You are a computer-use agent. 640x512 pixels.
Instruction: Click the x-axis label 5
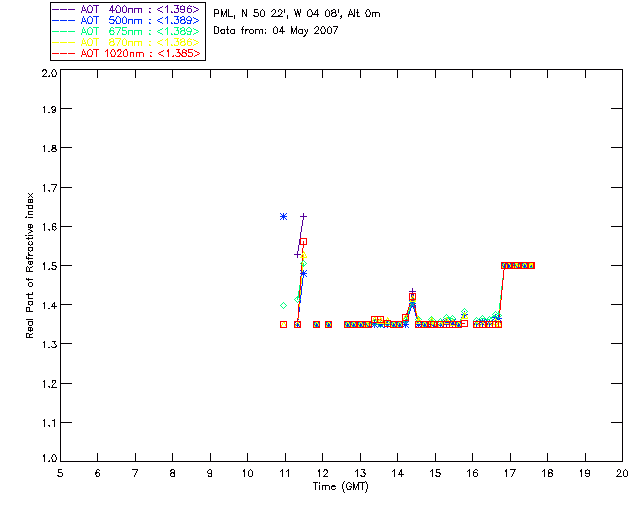tap(60, 473)
